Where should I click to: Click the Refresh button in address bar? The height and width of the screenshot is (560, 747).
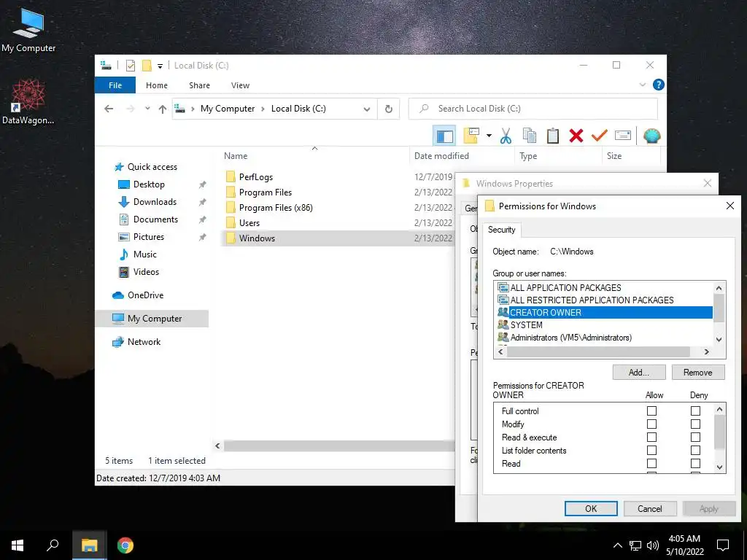pos(389,109)
